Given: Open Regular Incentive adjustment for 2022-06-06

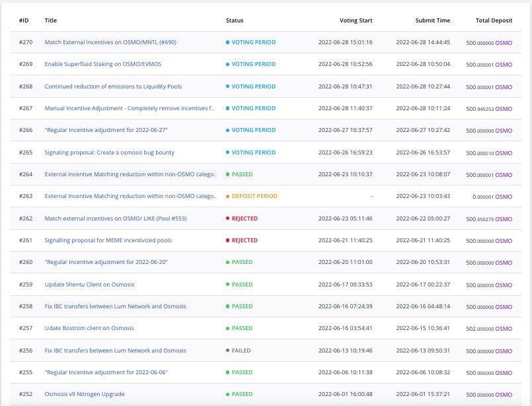Looking at the screenshot, I should pyautogui.click(x=106, y=372).
